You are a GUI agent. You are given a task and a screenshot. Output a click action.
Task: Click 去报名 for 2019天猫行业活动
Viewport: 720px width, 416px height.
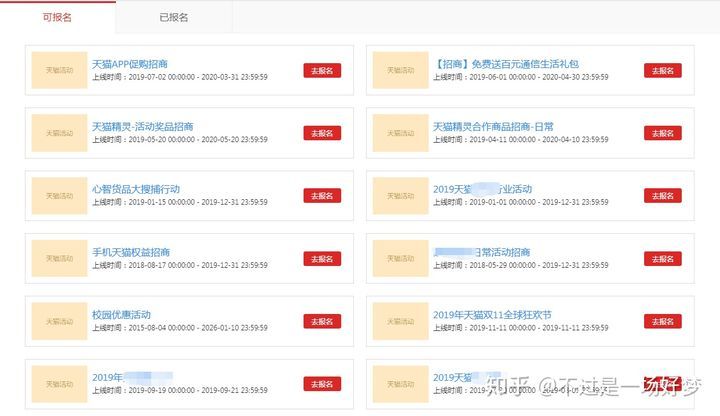pyautogui.click(x=663, y=196)
